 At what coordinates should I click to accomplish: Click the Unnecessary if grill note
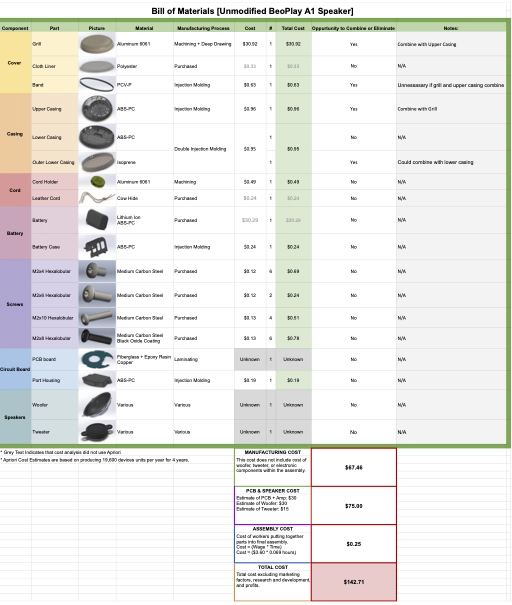tap(451, 85)
